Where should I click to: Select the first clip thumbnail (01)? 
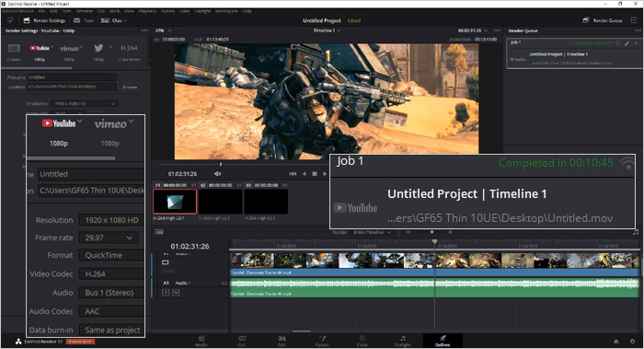coord(175,202)
